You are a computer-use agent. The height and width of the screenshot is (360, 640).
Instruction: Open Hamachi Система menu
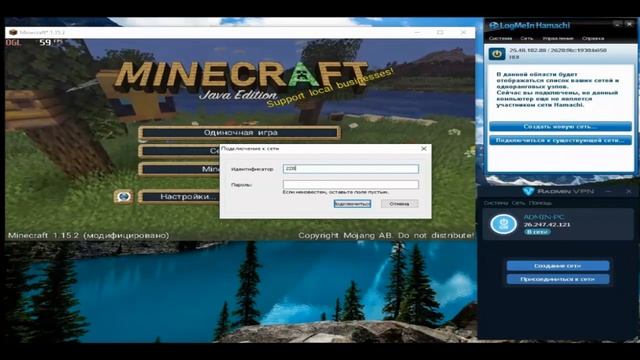500,38
